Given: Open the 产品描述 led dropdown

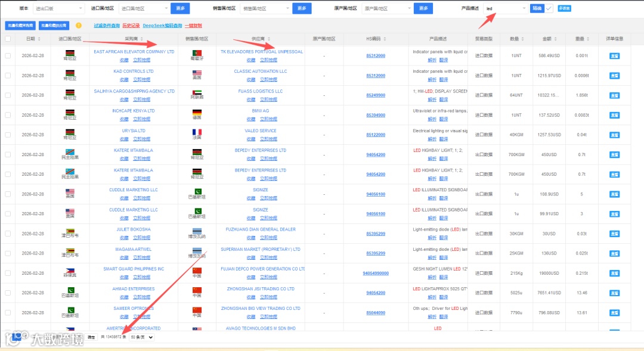Looking at the screenshot, I should (505, 8).
